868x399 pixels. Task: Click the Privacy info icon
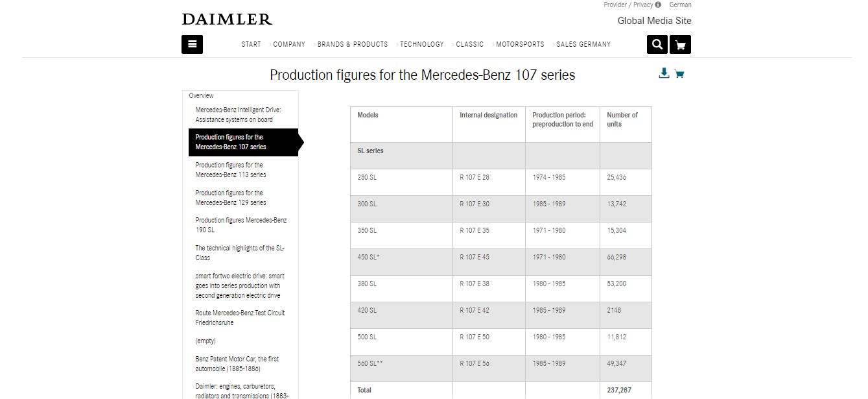click(x=658, y=5)
